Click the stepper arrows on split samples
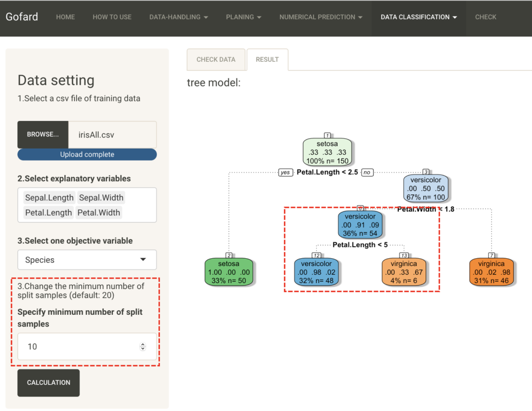 coord(143,347)
